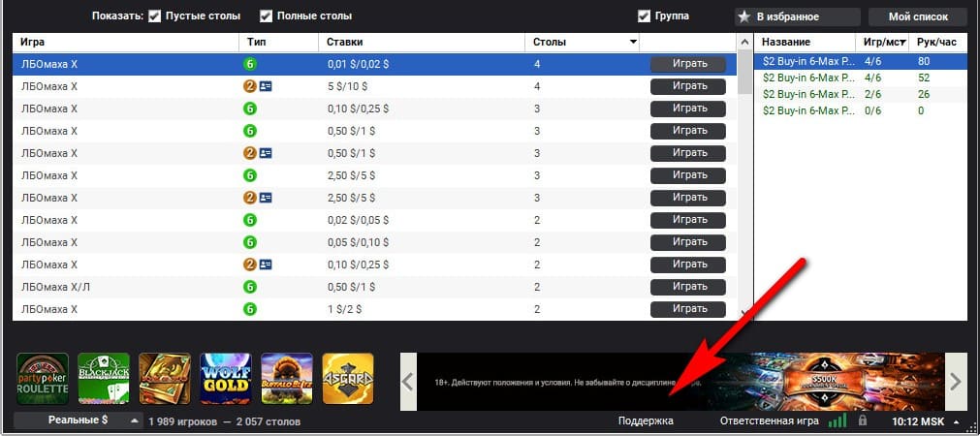Show next promo banner with right arrow
980x436 pixels.
pyautogui.click(x=956, y=382)
